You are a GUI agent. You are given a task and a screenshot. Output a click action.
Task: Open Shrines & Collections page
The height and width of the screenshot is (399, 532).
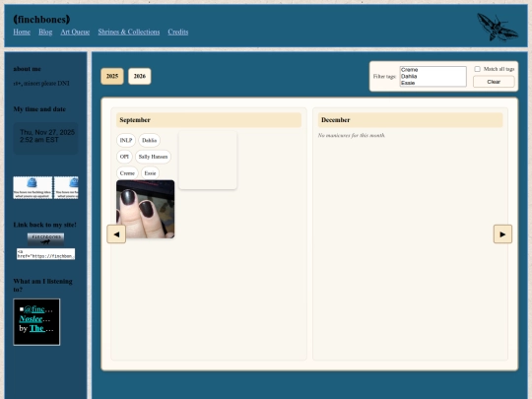129,32
